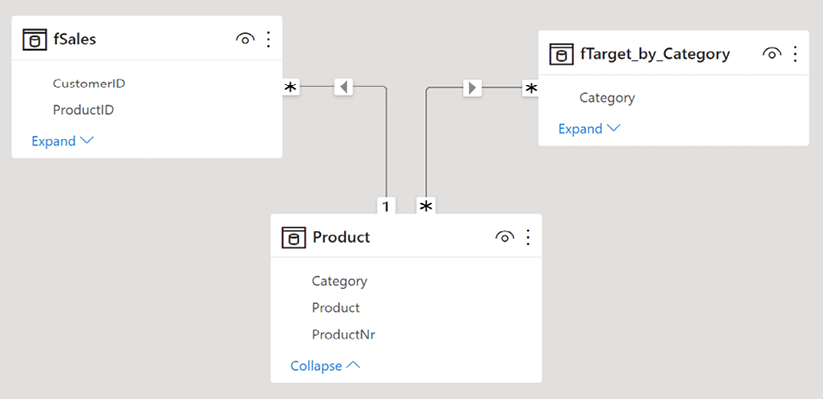The height and width of the screenshot is (399, 823).
Task: Click the fSales table title
Action: coord(75,39)
